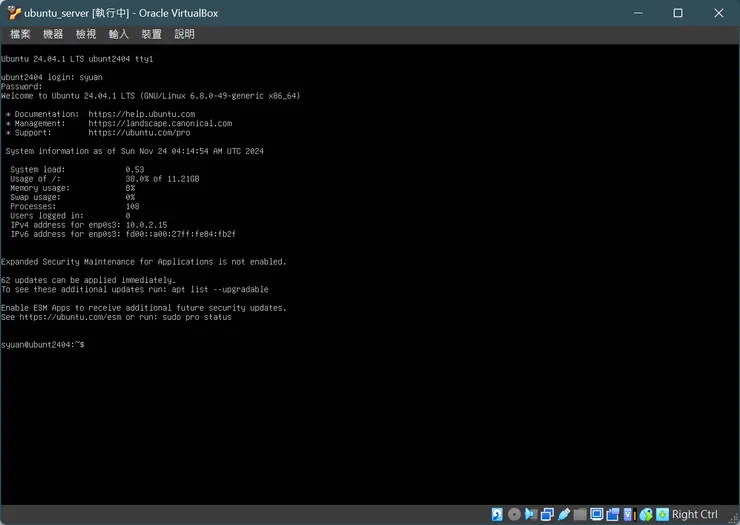740x525 pixels.
Task: Click the System load value 0.53
Action: click(x=135, y=169)
